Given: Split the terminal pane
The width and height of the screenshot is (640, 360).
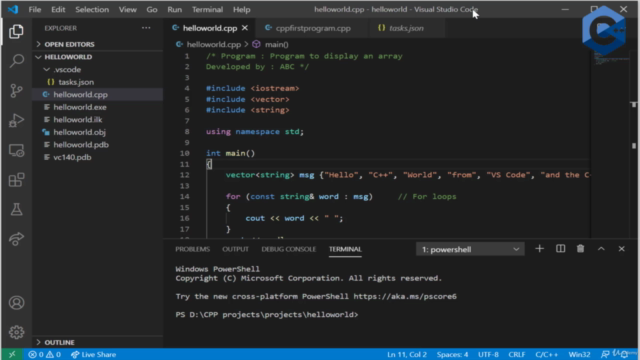Looking at the screenshot, I should 560,249.
